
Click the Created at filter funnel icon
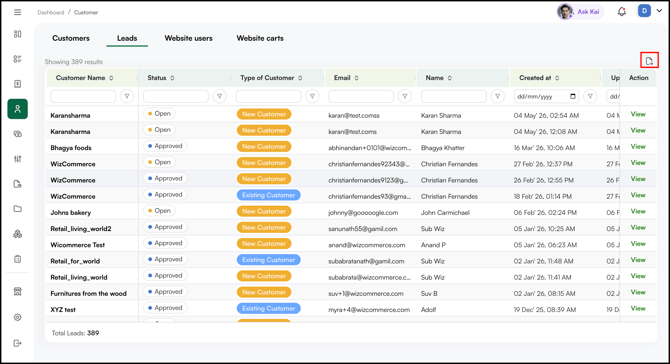pyautogui.click(x=590, y=96)
